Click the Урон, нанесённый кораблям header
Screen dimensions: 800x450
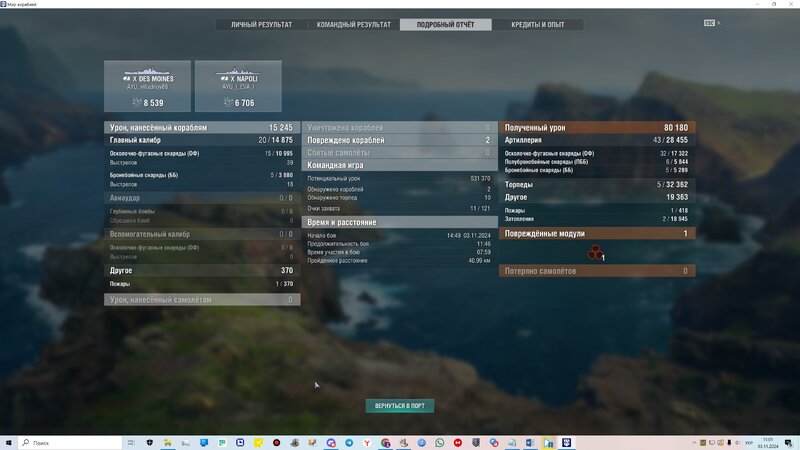pyautogui.click(x=202, y=128)
